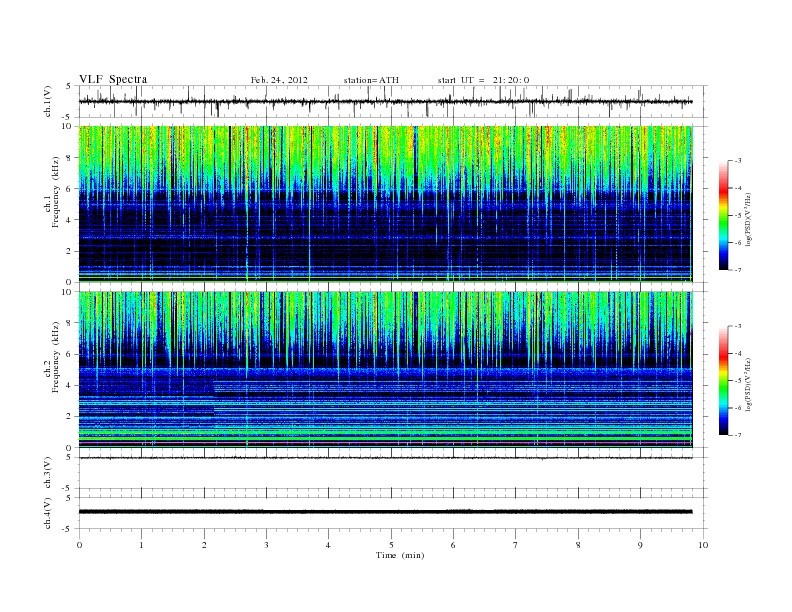
Task: Click time axis tick label "5"
Action: click(x=391, y=545)
